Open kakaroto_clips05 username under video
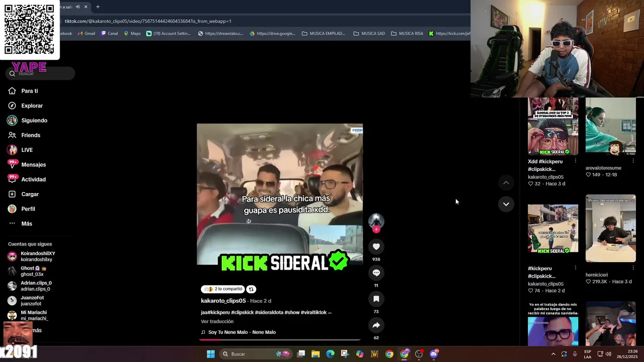This screenshot has width=644, height=362. (x=223, y=301)
